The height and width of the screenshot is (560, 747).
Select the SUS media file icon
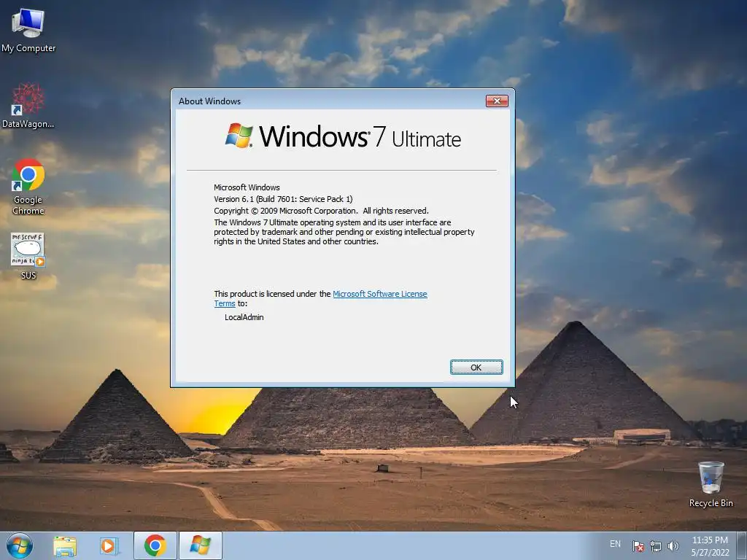coord(28,256)
